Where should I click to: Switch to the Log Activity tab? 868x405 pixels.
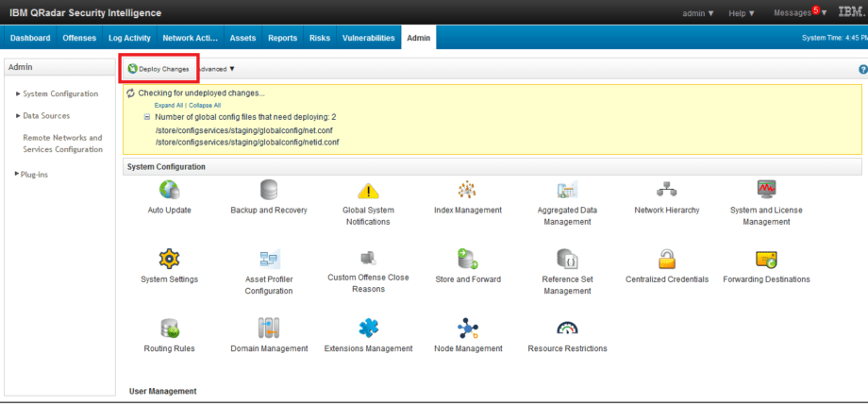(x=129, y=38)
